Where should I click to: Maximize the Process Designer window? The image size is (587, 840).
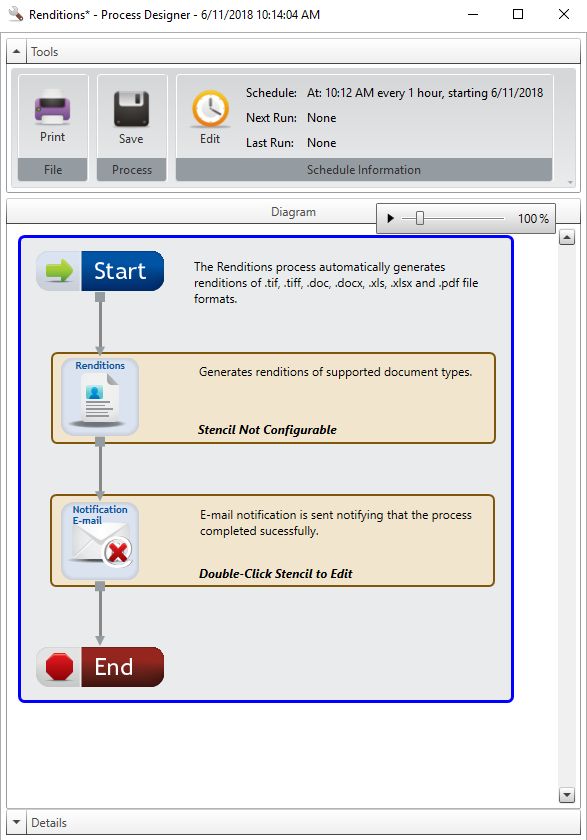pyautogui.click(x=518, y=14)
